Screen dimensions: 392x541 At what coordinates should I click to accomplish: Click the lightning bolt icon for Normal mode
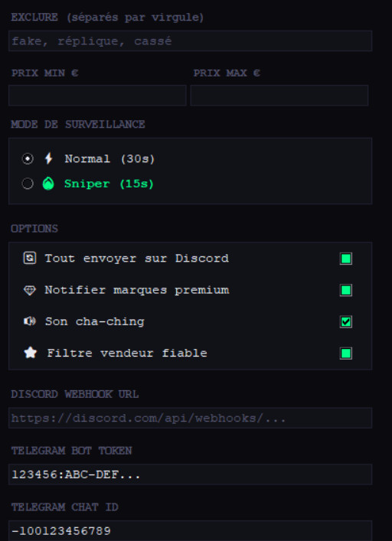point(49,158)
